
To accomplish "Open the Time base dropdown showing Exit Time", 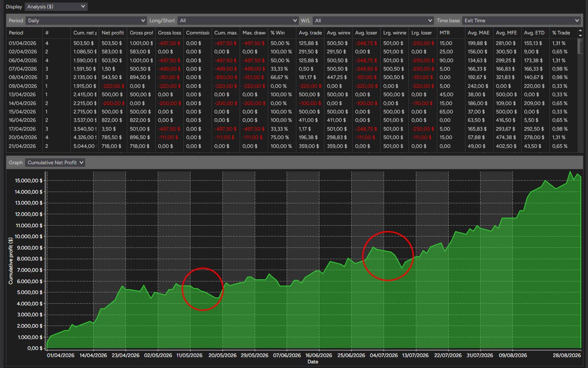I will 521,21.
